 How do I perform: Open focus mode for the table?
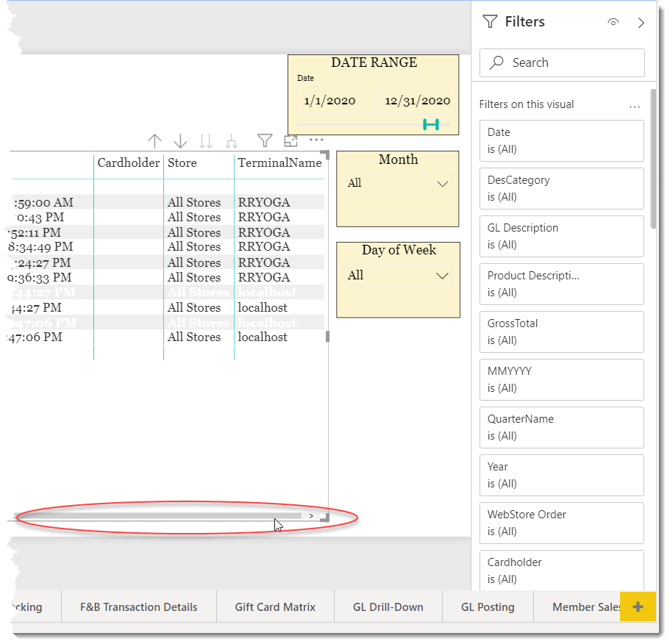[x=291, y=140]
